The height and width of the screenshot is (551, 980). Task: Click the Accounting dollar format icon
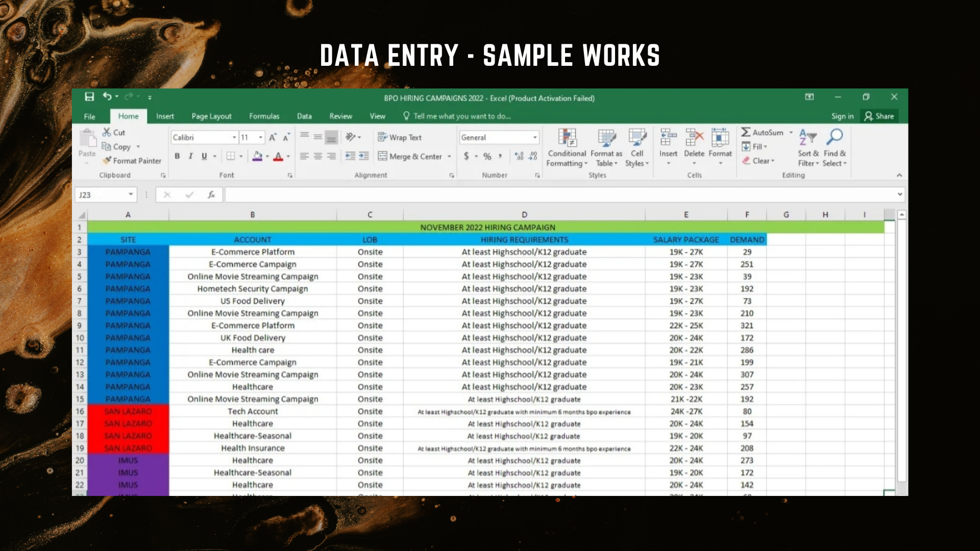click(x=466, y=156)
